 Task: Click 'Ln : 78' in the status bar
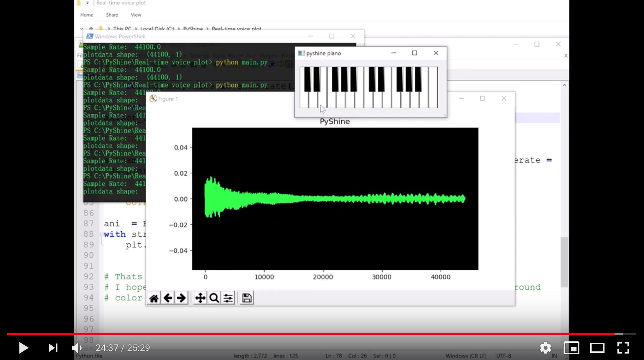pyautogui.click(x=334, y=356)
